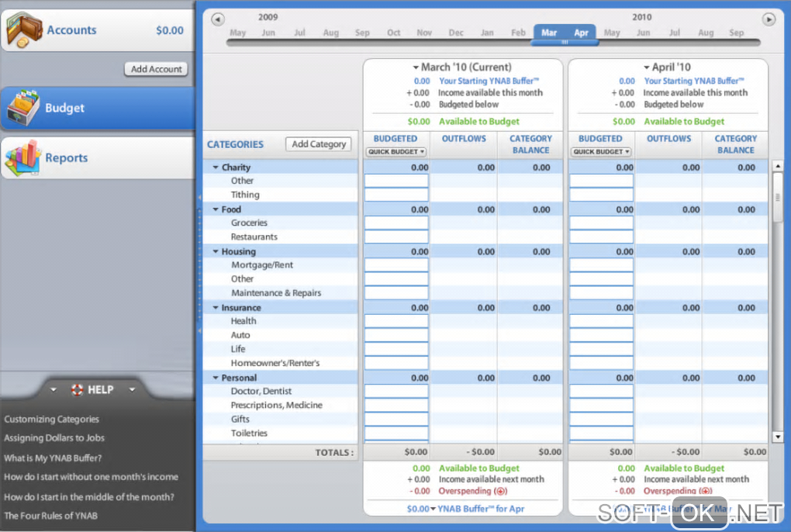Click the timeline month range slider handle
Viewport: 791px width, 532px height.
565,43
